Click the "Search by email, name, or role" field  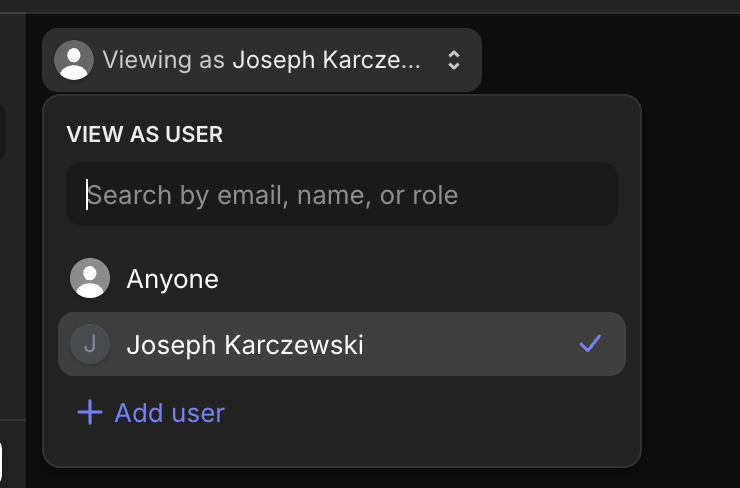pyautogui.click(x=342, y=194)
